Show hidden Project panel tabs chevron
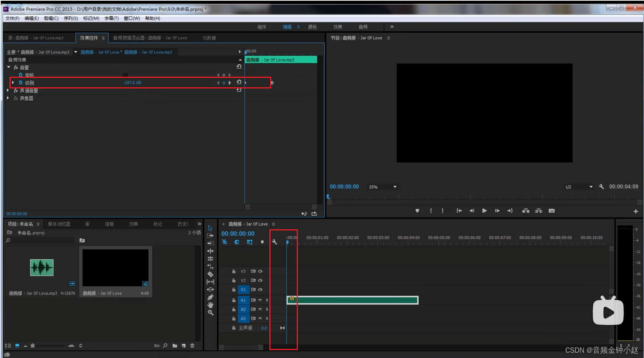The height and width of the screenshot is (358, 644). (x=199, y=224)
